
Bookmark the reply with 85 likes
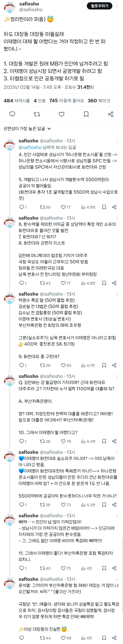click(104, 365)
